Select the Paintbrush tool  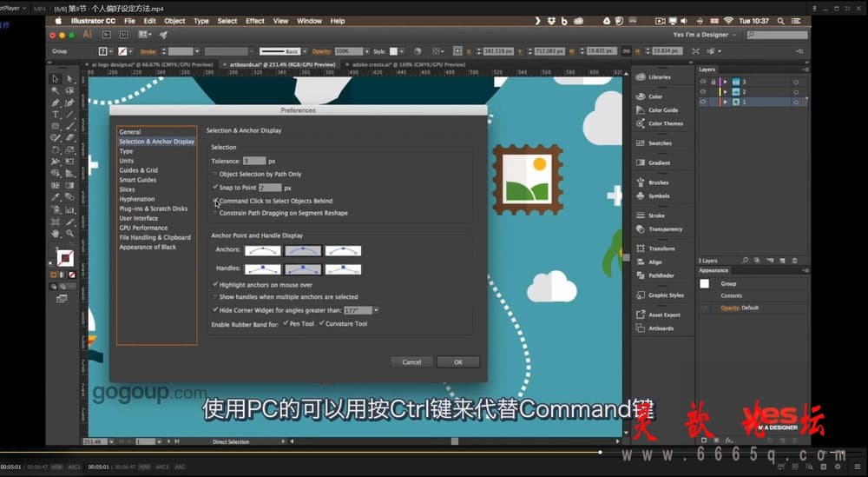pos(69,126)
